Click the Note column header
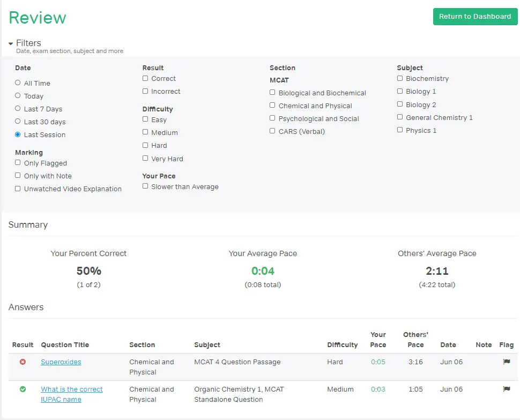520x420 pixels. point(484,345)
